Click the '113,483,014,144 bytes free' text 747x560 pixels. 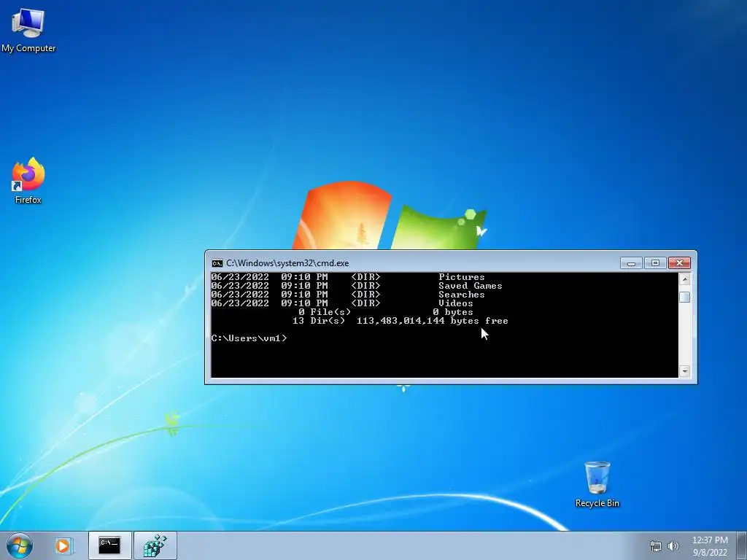[x=432, y=321]
